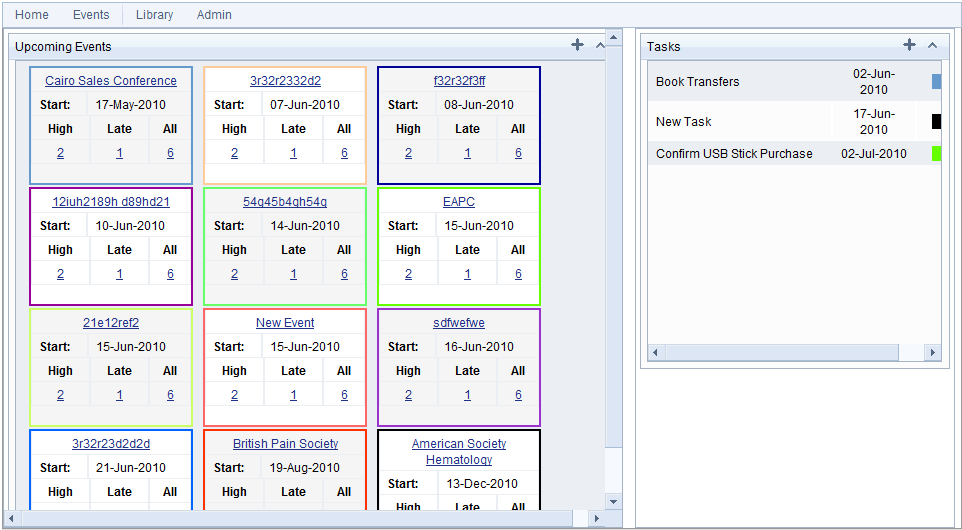Image resolution: width=962 pixels, height=530 pixels.
Task: Open the New Event link
Action: [x=285, y=323]
